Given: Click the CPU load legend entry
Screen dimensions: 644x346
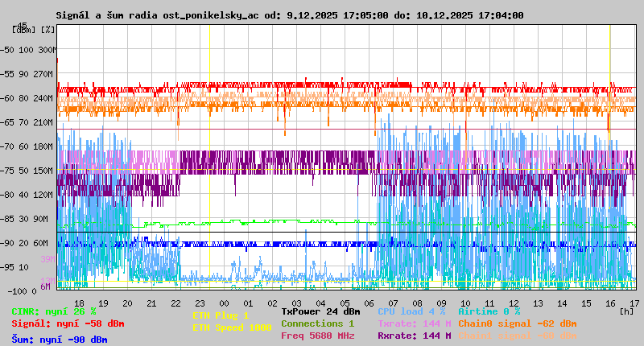Looking at the screenshot, I should pyautogui.click(x=411, y=311).
